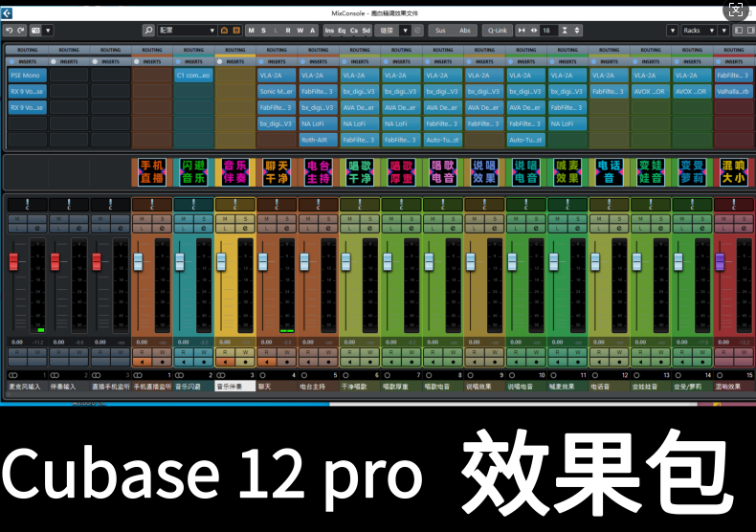Click the 电话音 channel picture
Viewport: 756px width, 532px height.
609,172
